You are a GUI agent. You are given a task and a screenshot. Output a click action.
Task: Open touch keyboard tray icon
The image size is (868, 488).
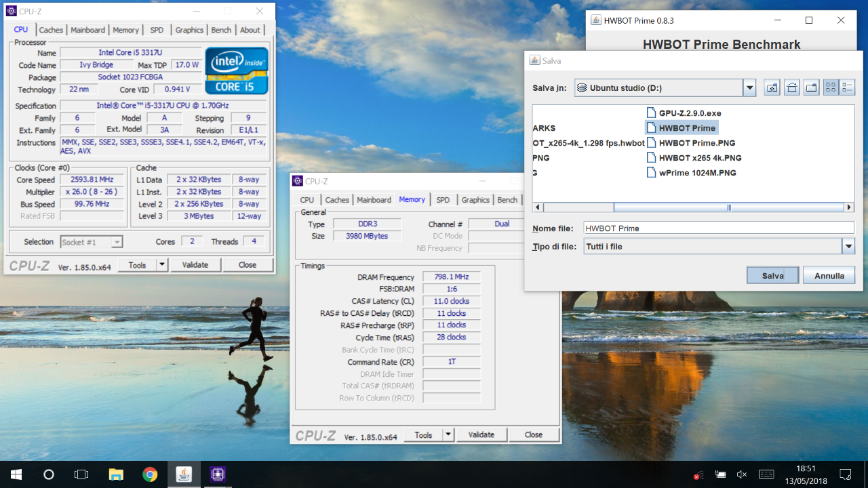point(766,474)
